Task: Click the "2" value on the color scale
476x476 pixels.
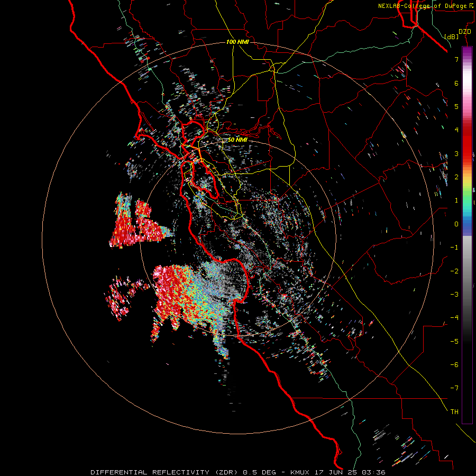Action: pyautogui.click(x=456, y=177)
